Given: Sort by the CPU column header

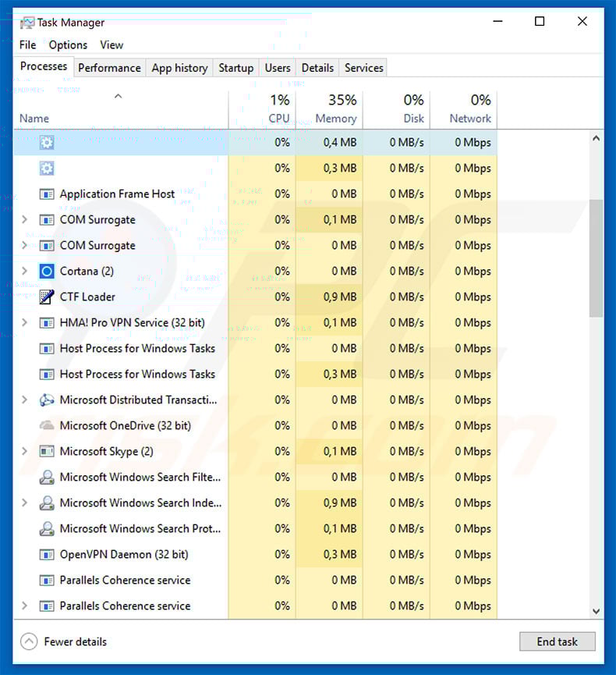Looking at the screenshot, I should click(x=262, y=110).
